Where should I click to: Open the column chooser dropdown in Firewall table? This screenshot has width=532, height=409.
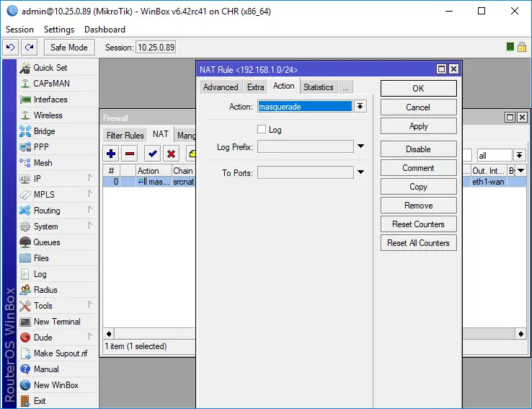click(521, 170)
